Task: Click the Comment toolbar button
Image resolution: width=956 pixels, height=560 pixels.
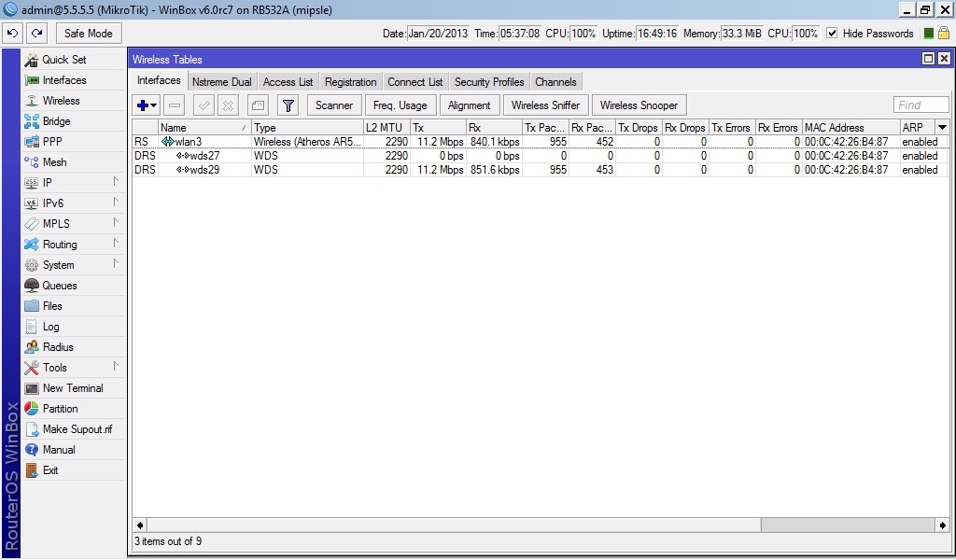Action: 258,105
